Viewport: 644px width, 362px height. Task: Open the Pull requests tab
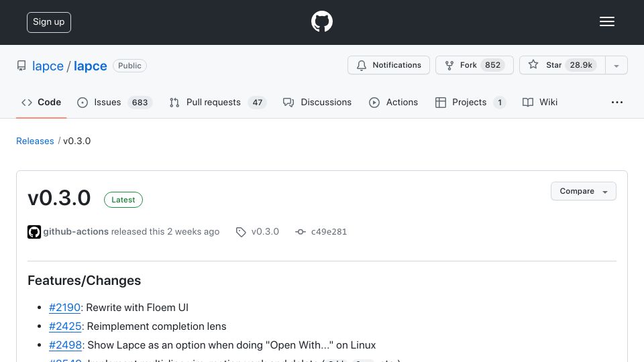click(217, 102)
